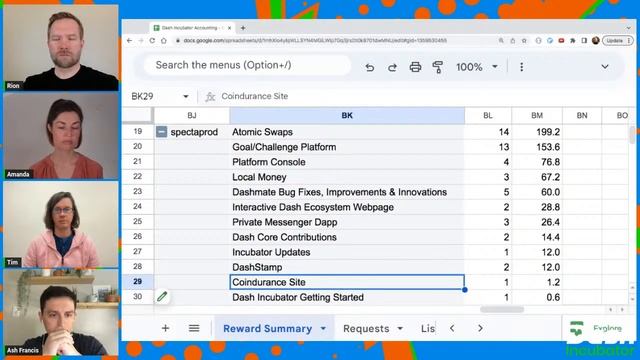Undo the last spreadsheet action
Screen dimensions: 640x360
pyautogui.click(x=370, y=67)
